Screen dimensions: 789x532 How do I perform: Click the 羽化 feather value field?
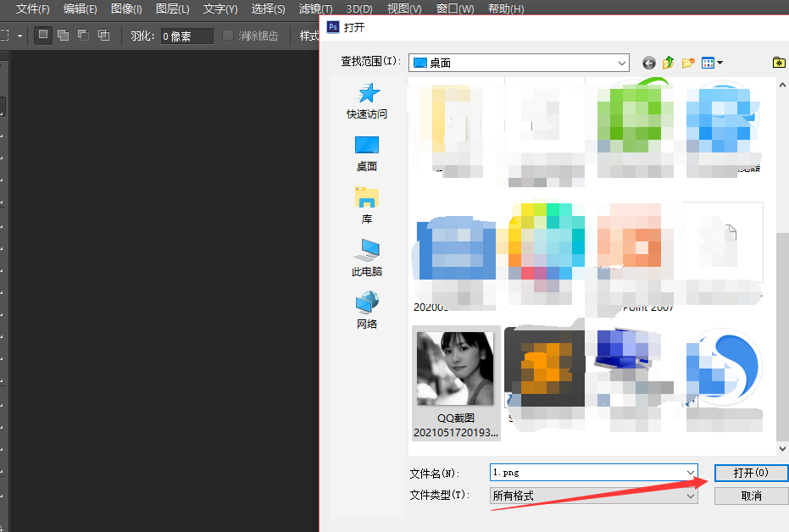point(186,36)
